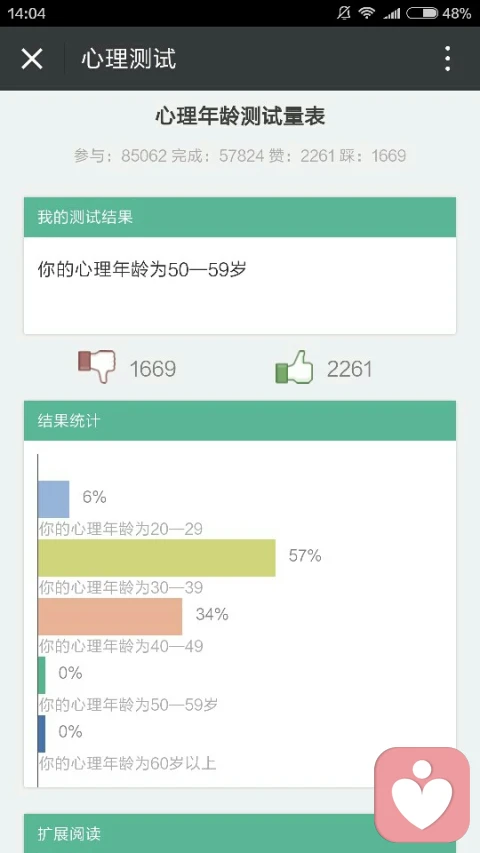480x853 pixels.
Task: Select the 结果统计 section header
Action: (x=240, y=421)
